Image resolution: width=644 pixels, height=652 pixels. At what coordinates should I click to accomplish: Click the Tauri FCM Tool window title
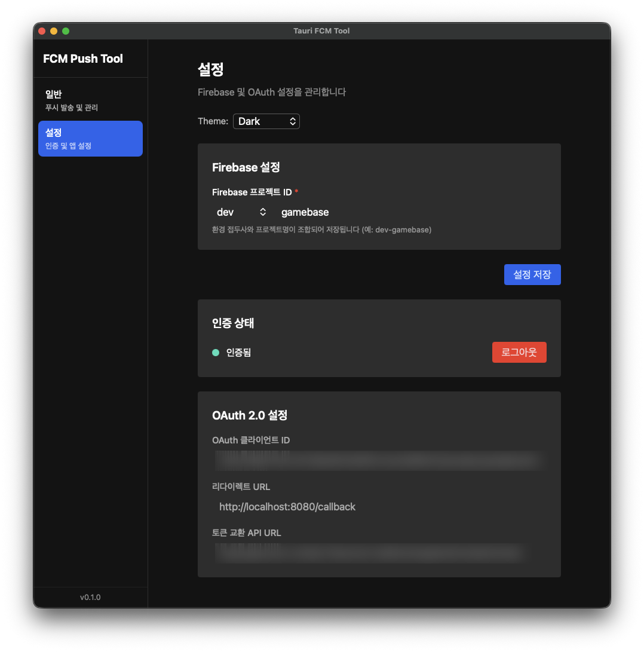point(321,30)
